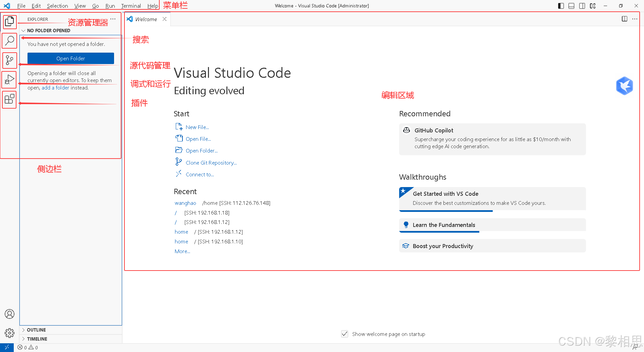Click the VS Code logo in title bar
Image resolution: width=644 pixels, height=352 pixels.
pos(7,6)
